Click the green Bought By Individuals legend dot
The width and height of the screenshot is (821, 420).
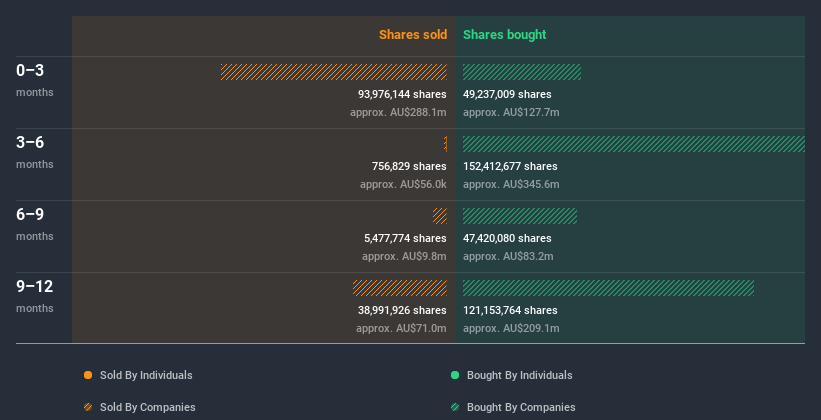tap(455, 375)
